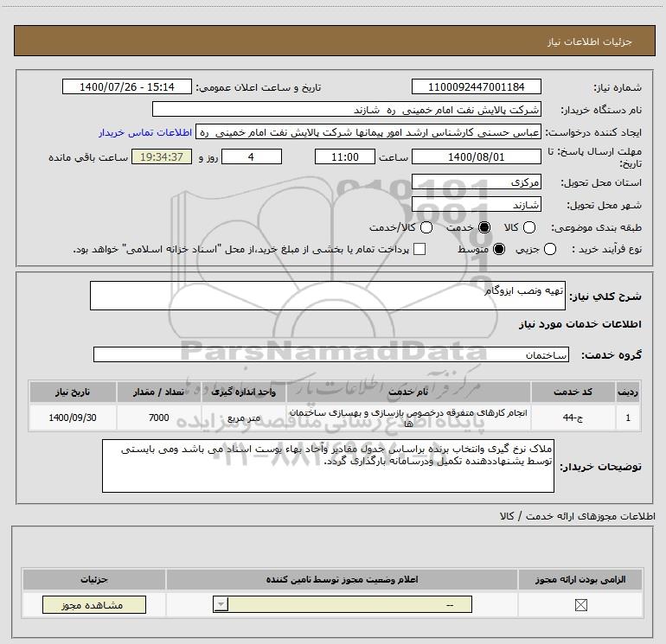Open the license status dropdown arrow

[x=221, y=604]
